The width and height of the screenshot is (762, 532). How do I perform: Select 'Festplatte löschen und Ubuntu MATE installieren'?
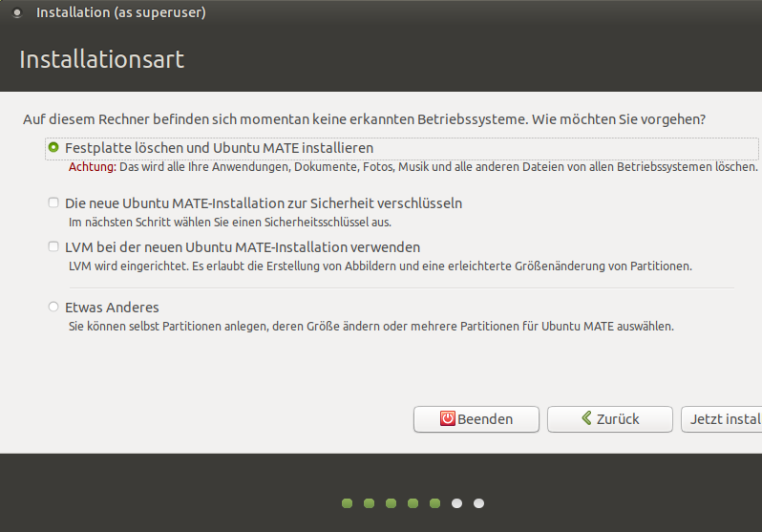click(53, 148)
